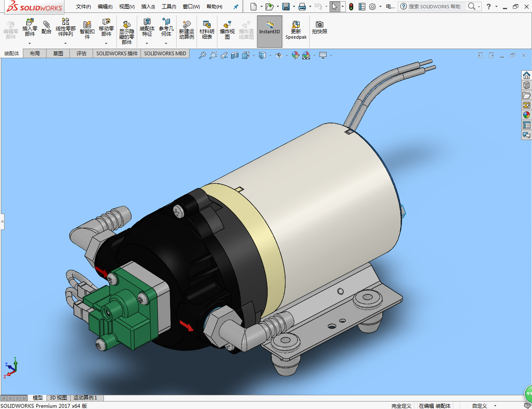Click the 搜索 SOLIDWORKS 帮助 search field
The height and width of the screenshot is (409, 532).
[434, 7]
